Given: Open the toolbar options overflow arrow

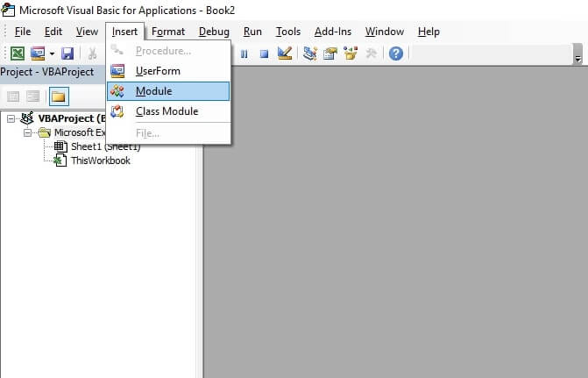Looking at the screenshot, I should (577, 57).
